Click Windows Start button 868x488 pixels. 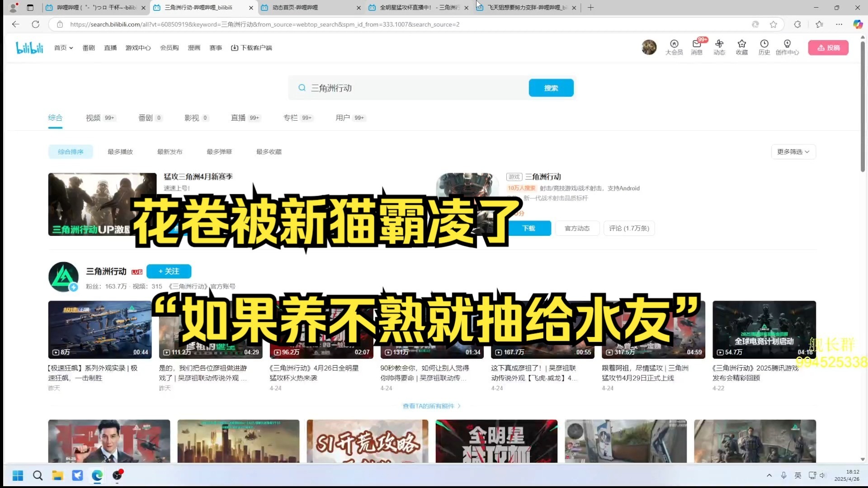[x=18, y=475]
